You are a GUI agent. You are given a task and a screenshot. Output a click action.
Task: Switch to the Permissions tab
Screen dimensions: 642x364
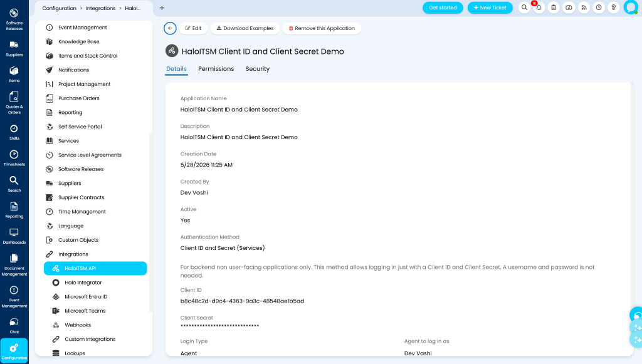click(216, 69)
